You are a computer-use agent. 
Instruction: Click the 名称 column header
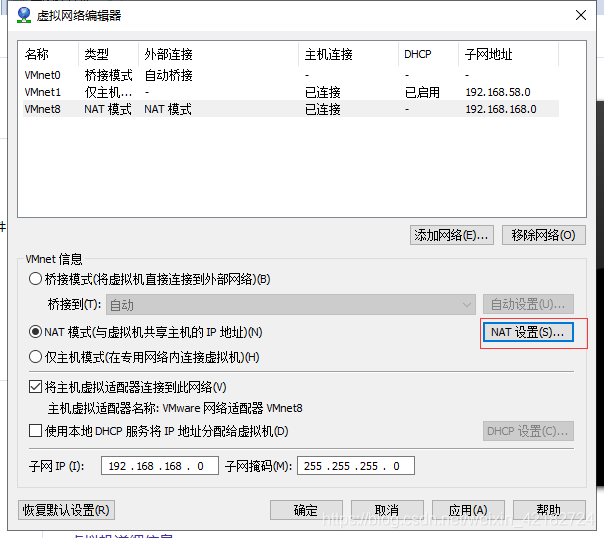point(50,54)
